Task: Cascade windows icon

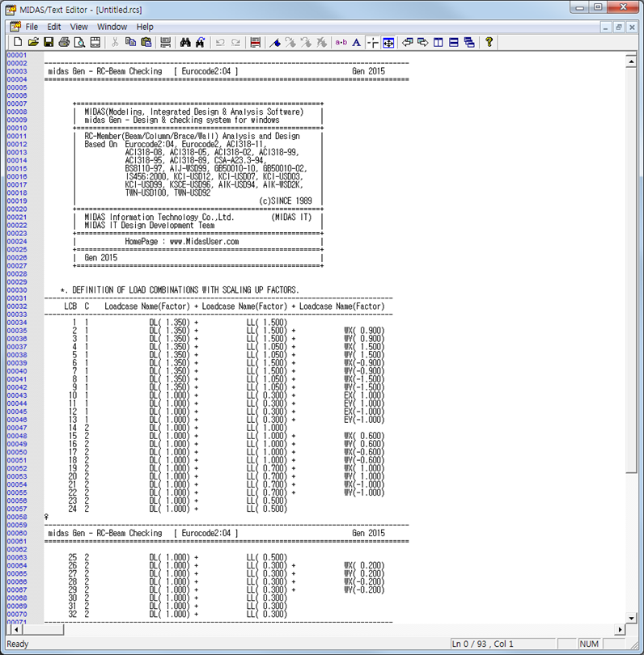Action: (469, 42)
